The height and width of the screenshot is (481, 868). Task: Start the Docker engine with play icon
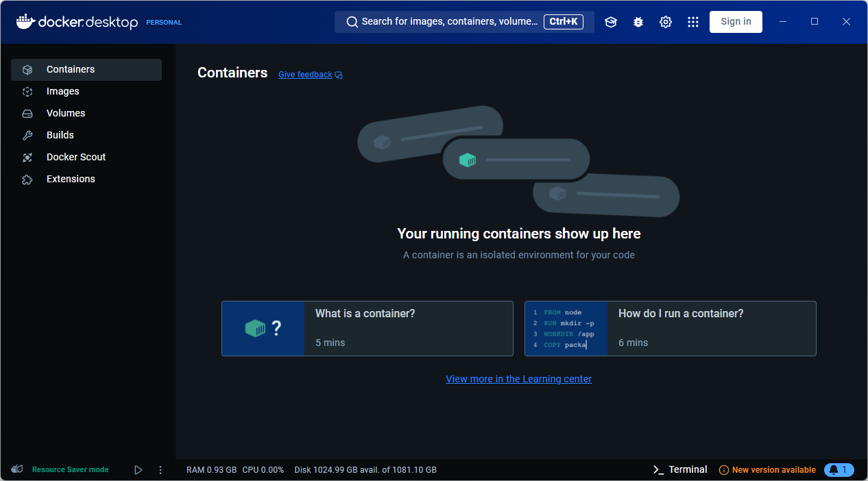(138, 470)
